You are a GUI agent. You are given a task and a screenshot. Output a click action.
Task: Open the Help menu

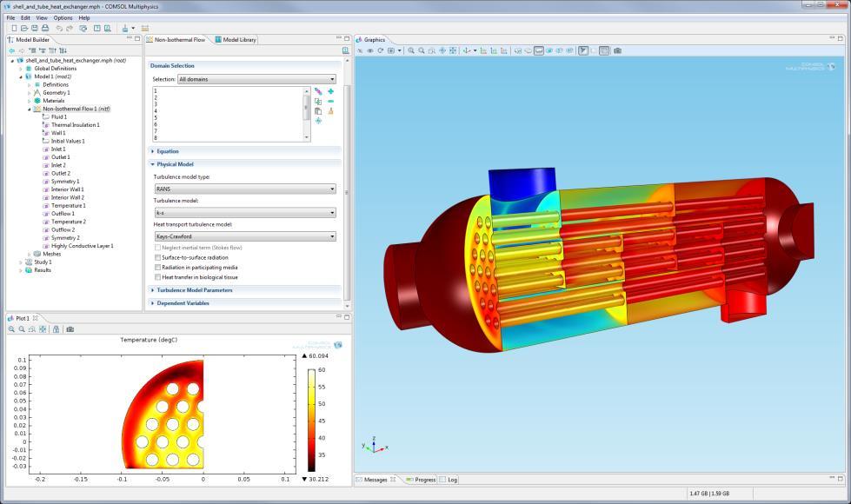pos(84,18)
